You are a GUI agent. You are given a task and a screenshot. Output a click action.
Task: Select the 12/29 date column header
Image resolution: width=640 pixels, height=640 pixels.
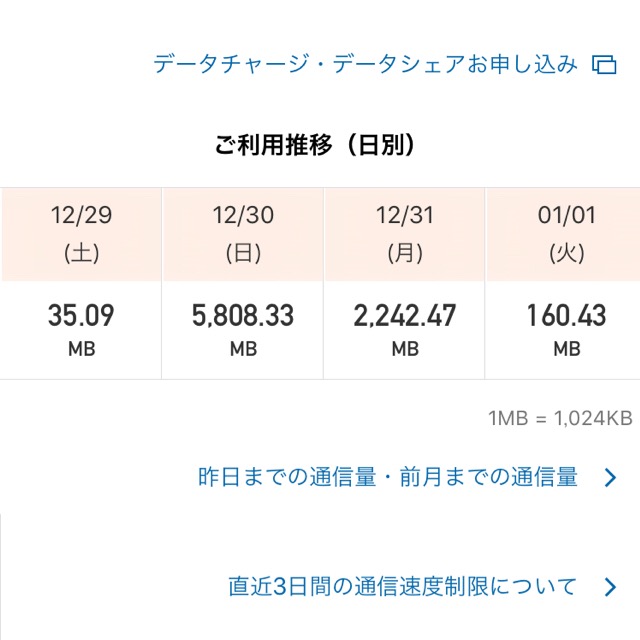click(81, 215)
